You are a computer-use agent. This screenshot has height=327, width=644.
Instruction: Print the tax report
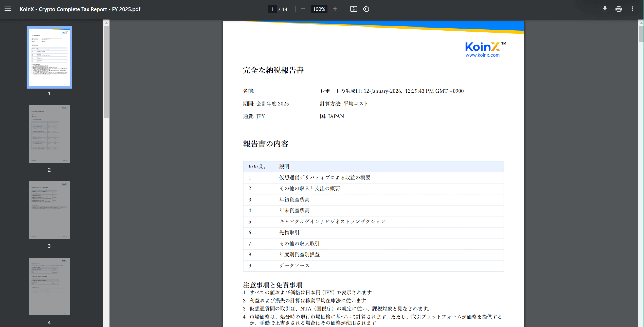[x=618, y=9]
